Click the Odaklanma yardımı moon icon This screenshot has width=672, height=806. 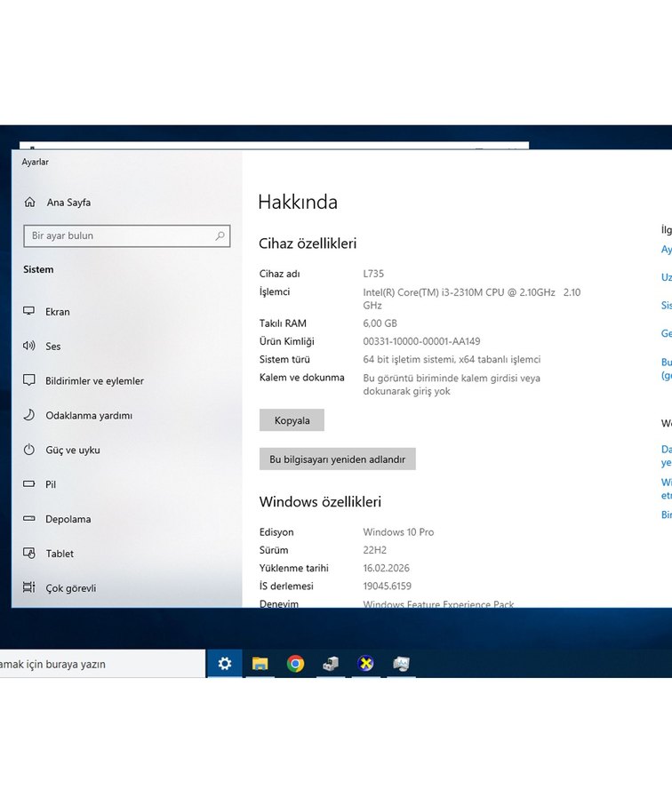pos(29,415)
